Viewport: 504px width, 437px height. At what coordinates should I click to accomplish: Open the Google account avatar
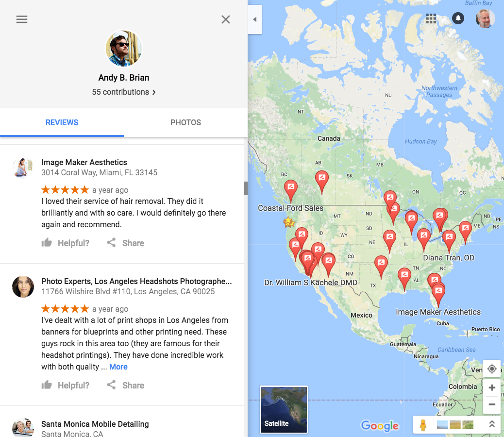[x=485, y=18]
